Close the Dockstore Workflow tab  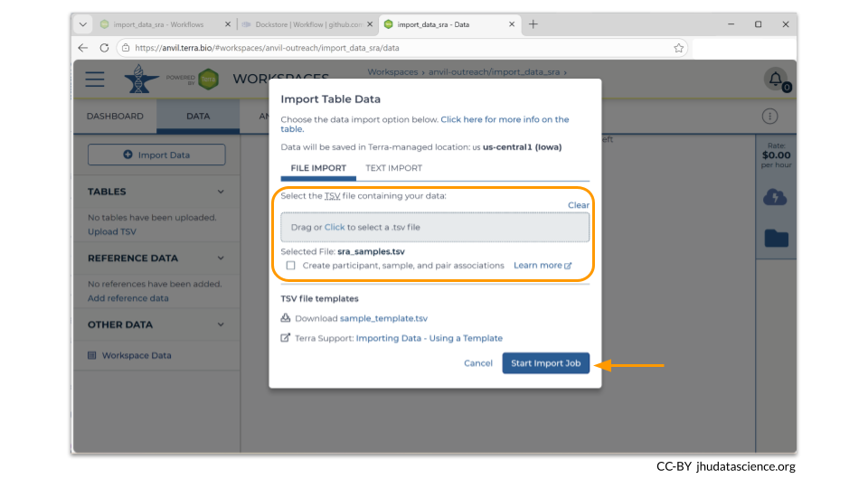(371, 24)
